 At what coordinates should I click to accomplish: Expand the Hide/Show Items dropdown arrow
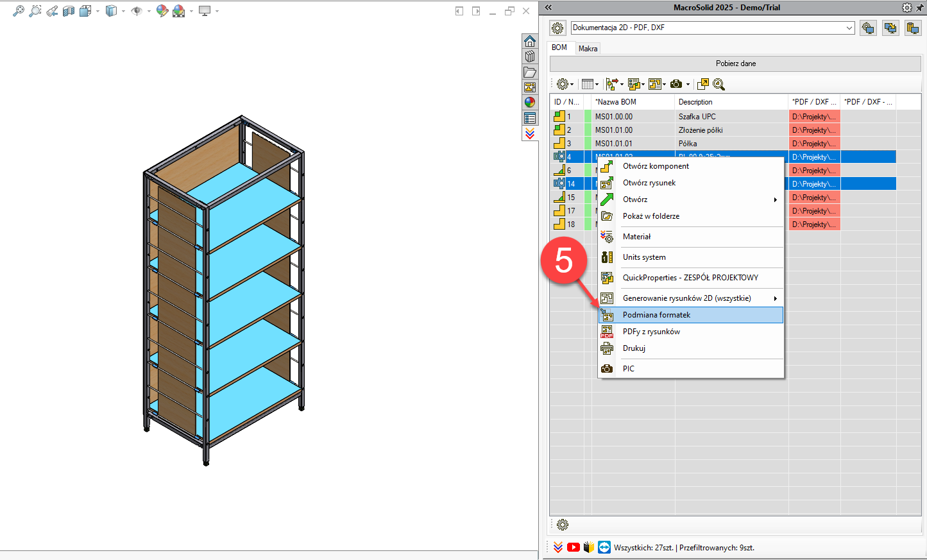[149, 11]
